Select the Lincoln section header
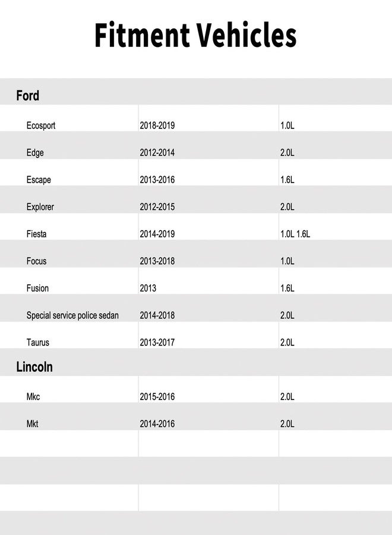Image resolution: width=392 pixels, height=535 pixels. [x=34, y=367]
